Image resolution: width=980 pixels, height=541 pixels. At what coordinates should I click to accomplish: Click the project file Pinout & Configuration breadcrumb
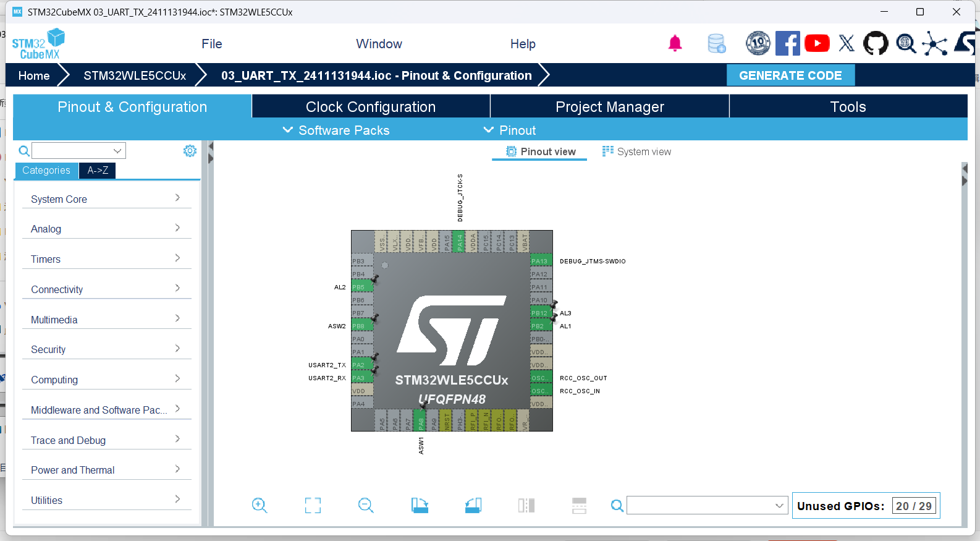point(376,75)
